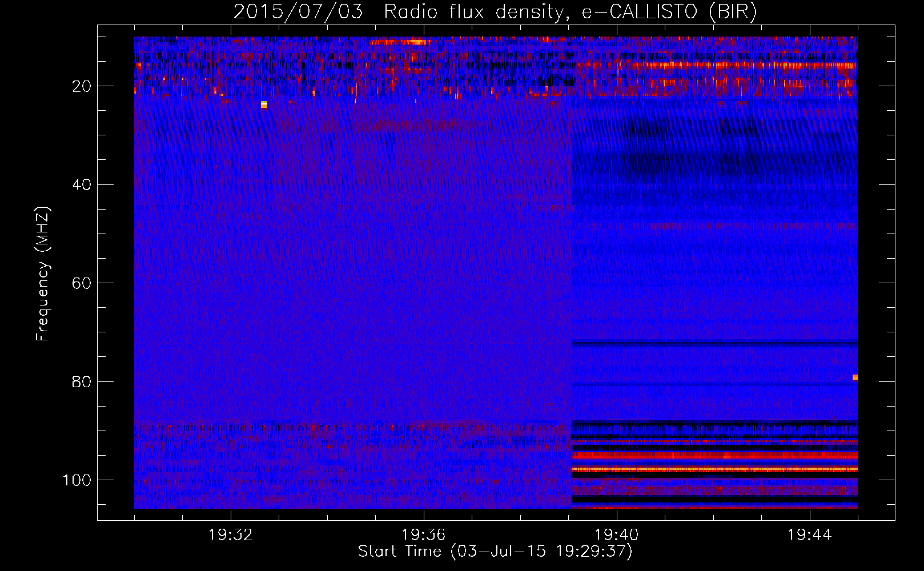Click the orange pixel at right edge near 80 MHz

(x=855, y=377)
